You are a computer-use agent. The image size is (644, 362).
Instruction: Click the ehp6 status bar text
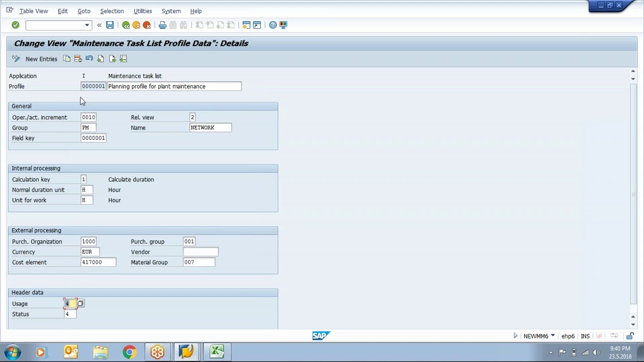point(568,336)
